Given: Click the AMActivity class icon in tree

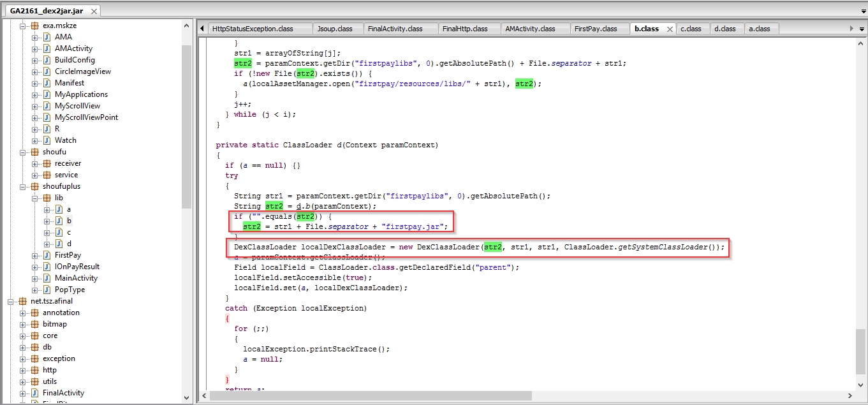Looking at the screenshot, I should pyautogui.click(x=47, y=48).
